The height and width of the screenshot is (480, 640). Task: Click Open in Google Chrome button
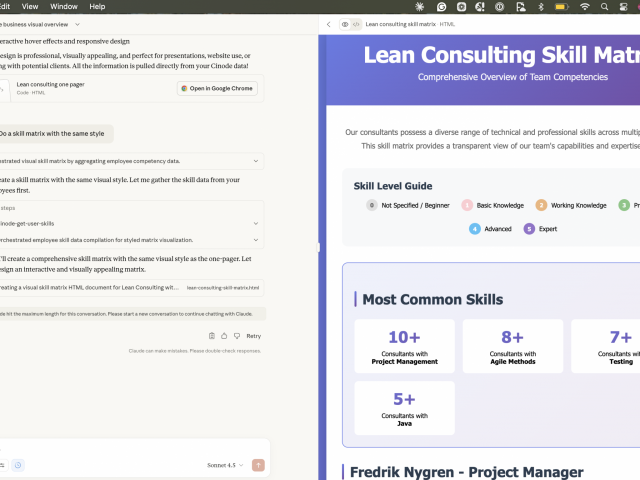[217, 88]
